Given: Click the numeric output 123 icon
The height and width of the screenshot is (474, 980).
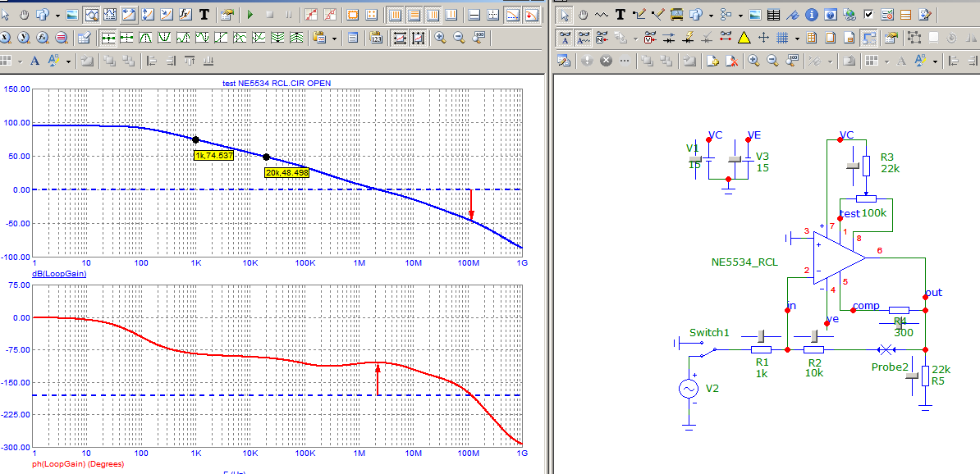Looking at the screenshot, I should pos(376,38).
